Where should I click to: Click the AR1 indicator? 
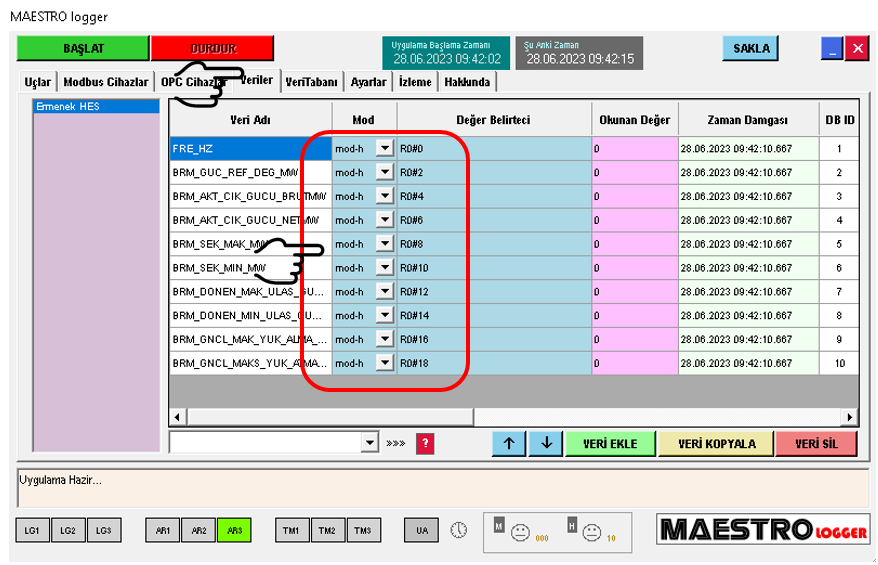click(x=163, y=530)
